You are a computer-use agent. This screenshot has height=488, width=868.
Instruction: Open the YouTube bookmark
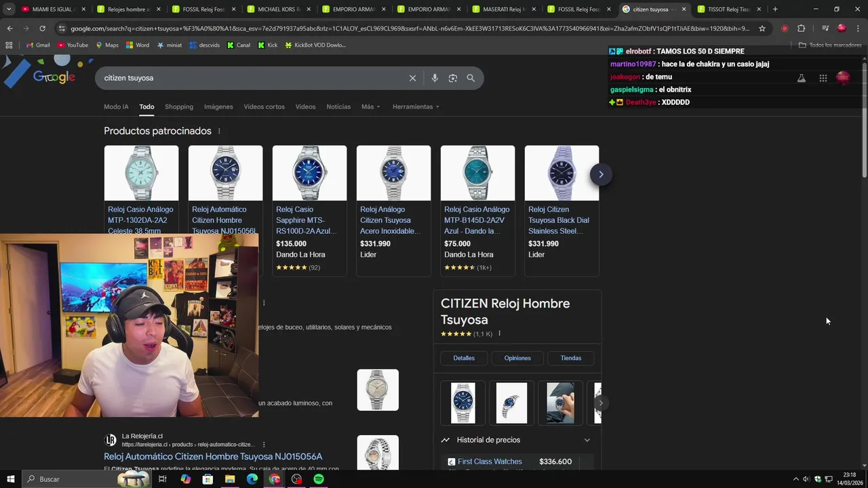[x=73, y=45]
